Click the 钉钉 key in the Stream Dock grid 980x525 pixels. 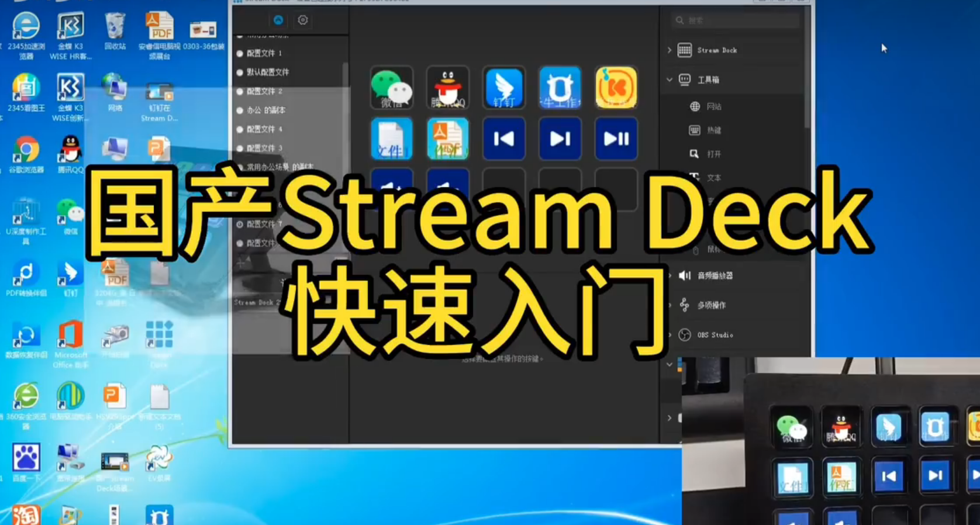pos(504,88)
